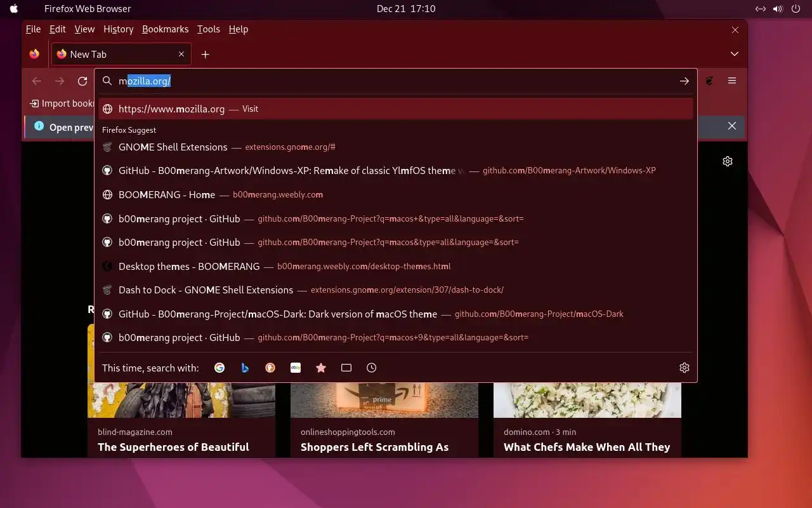Open the History menu
Screen dimensions: 812x508
[118, 29]
